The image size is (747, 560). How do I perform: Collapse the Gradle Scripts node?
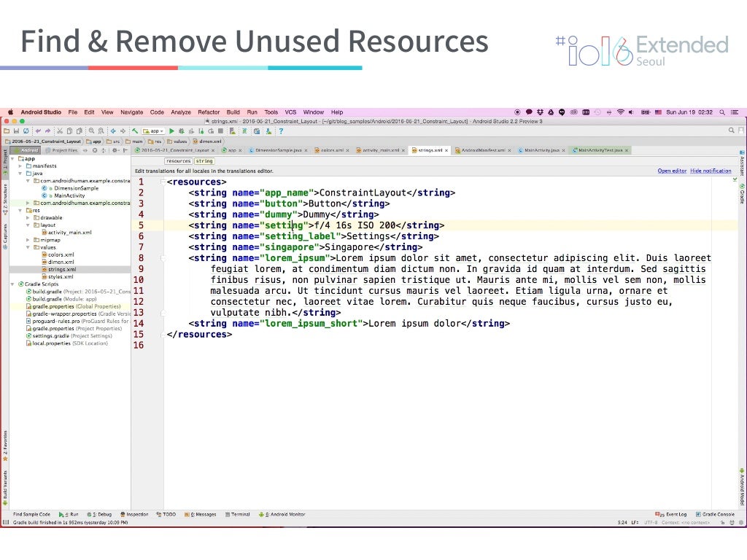pos(13,284)
